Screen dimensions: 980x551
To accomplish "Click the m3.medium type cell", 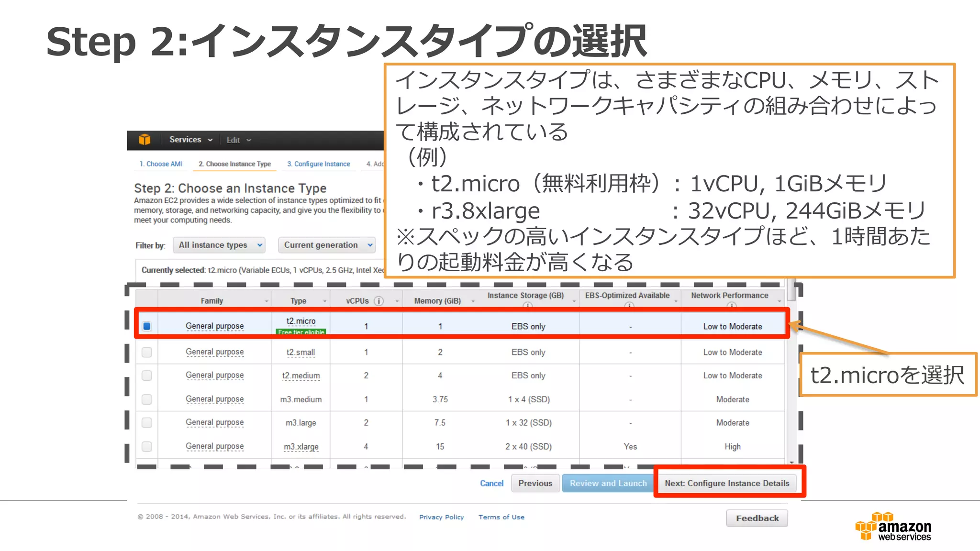I will tap(301, 399).
